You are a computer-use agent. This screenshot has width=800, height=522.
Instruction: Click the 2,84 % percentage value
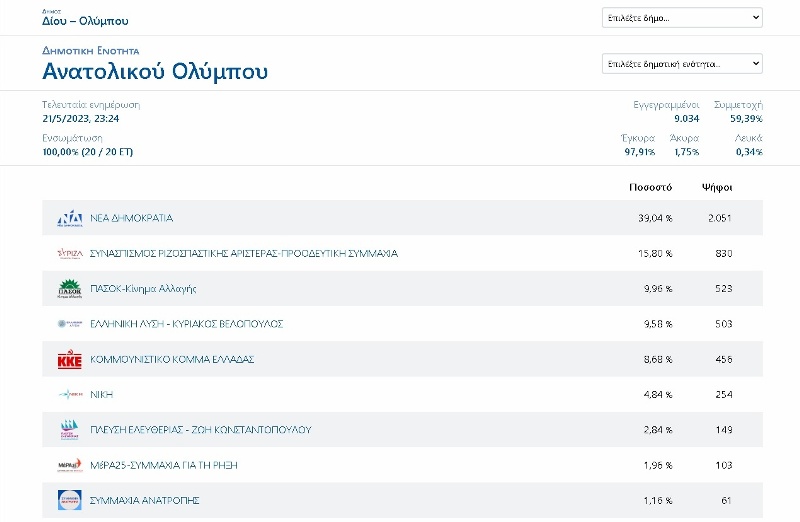click(658, 430)
